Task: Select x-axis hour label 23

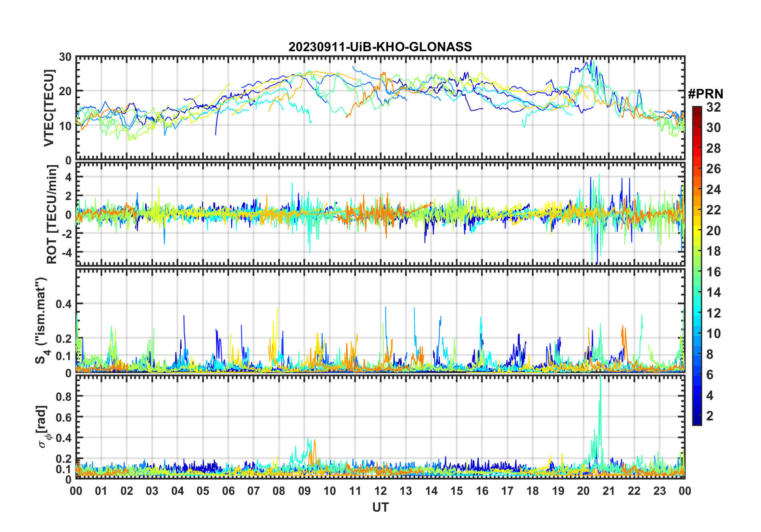Action: [x=659, y=491]
